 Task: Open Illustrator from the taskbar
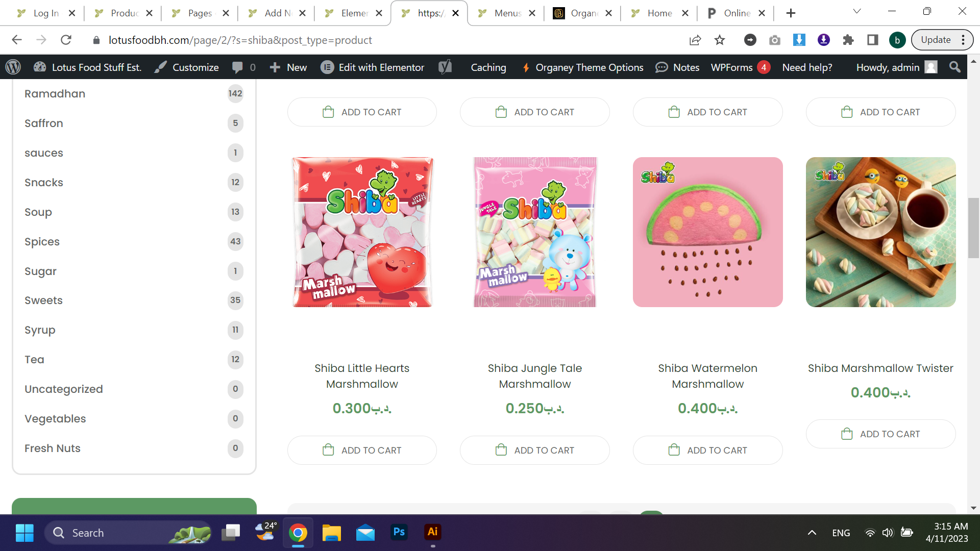coord(433,533)
